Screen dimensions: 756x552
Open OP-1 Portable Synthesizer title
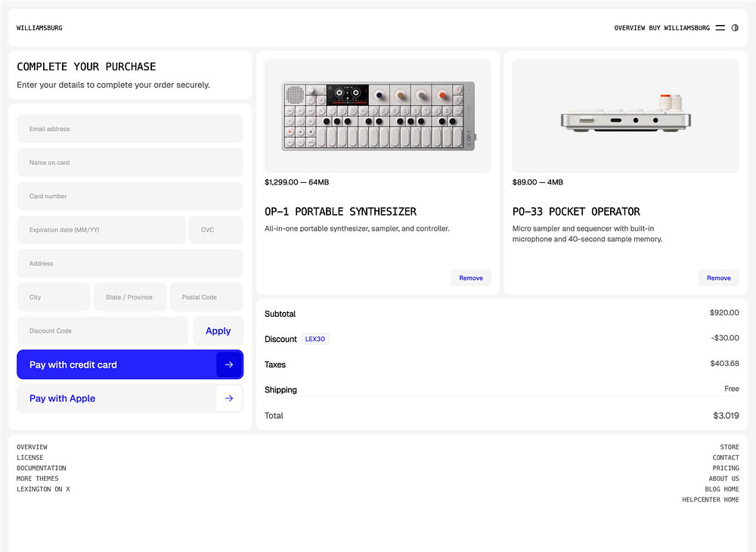tap(340, 212)
